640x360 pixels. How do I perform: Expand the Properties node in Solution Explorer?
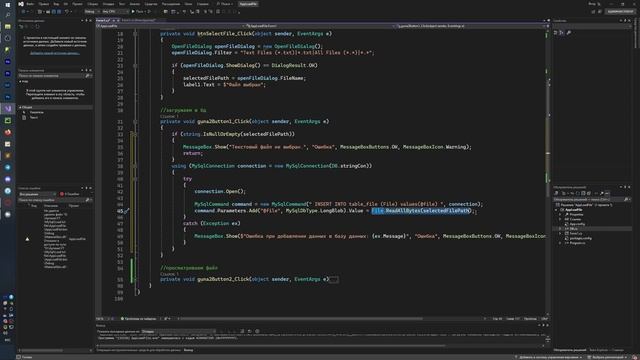pyautogui.click(x=560, y=214)
